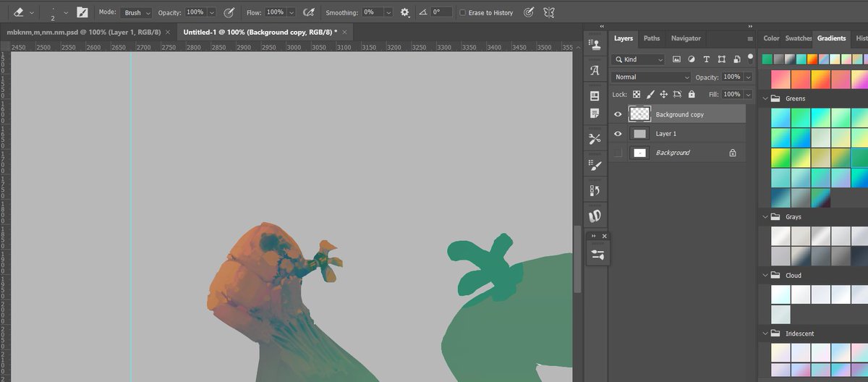Open the Layers panel menu
Viewport: 868px width, 382px height.
coord(750,39)
